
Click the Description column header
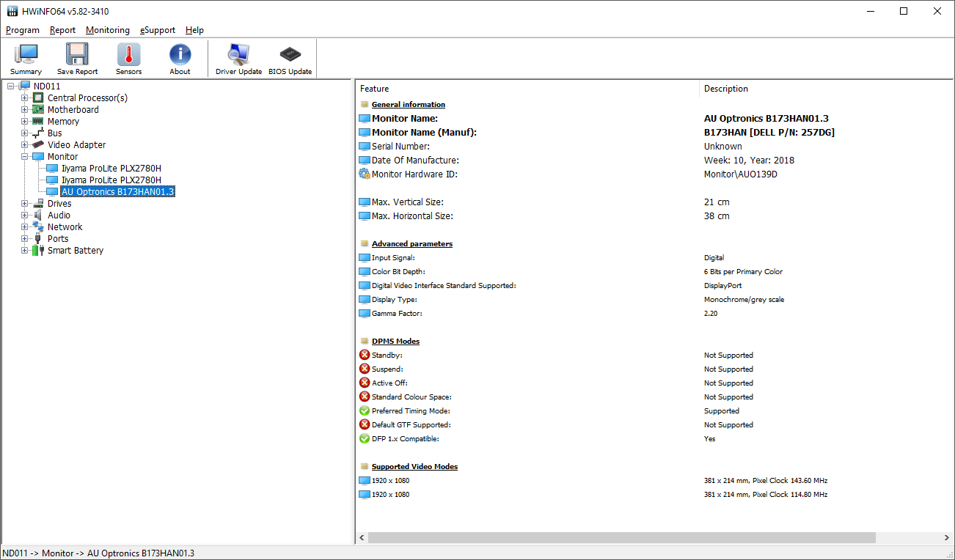(x=827, y=89)
